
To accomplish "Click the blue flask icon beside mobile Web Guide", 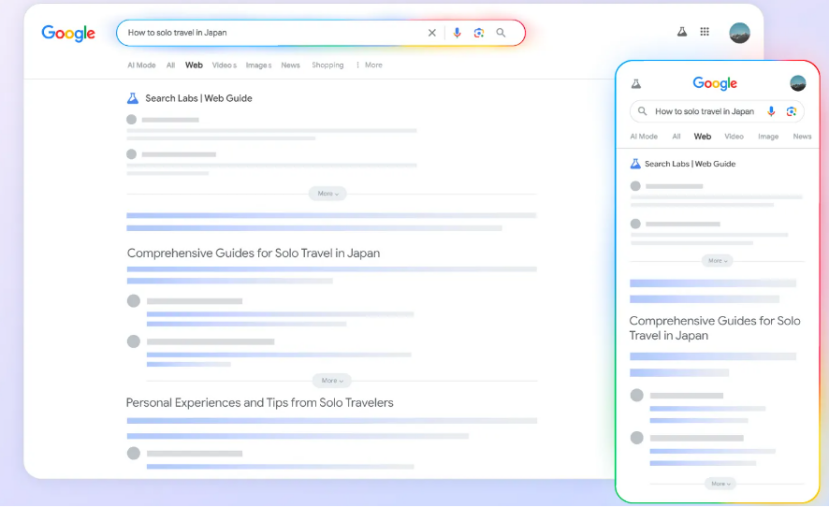I will tap(635, 164).
